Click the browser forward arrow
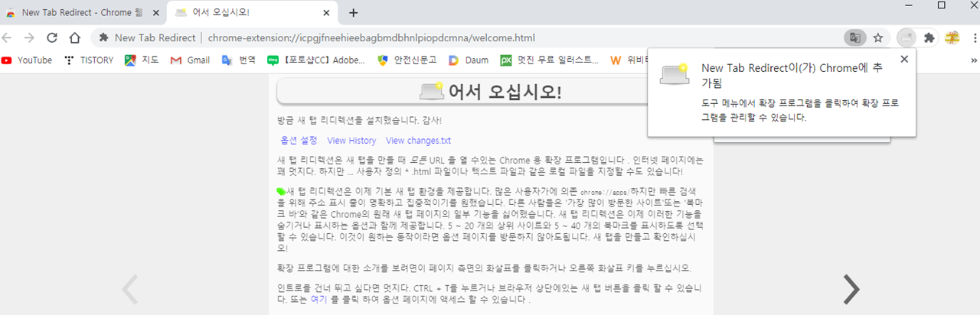Viewport: 980px width, 315px height. [x=29, y=37]
